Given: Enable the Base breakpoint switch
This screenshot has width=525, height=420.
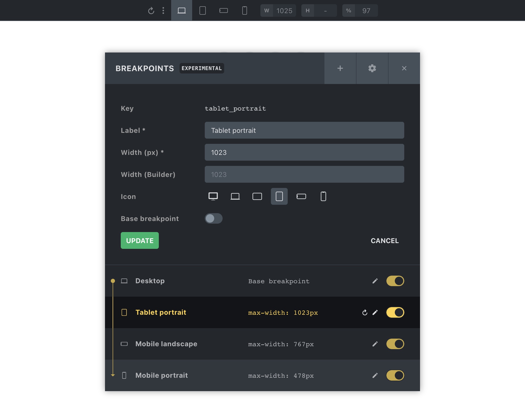Looking at the screenshot, I should coord(213,218).
